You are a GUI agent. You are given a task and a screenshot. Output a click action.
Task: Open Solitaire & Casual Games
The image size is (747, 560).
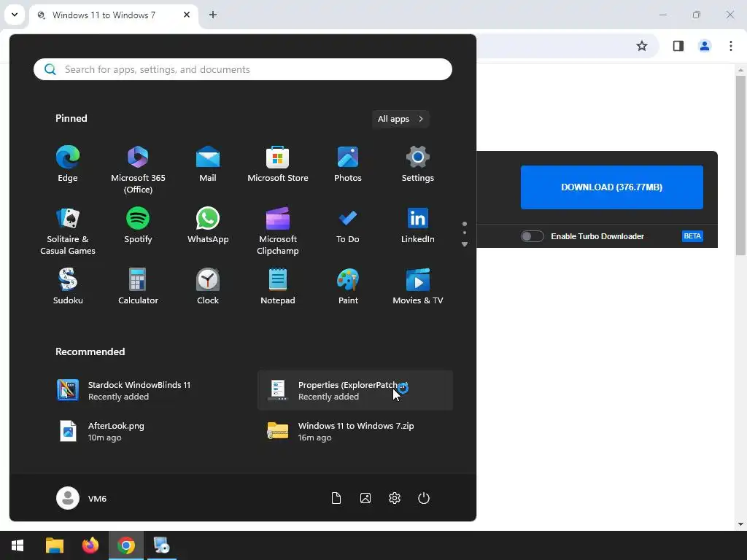coord(68,231)
